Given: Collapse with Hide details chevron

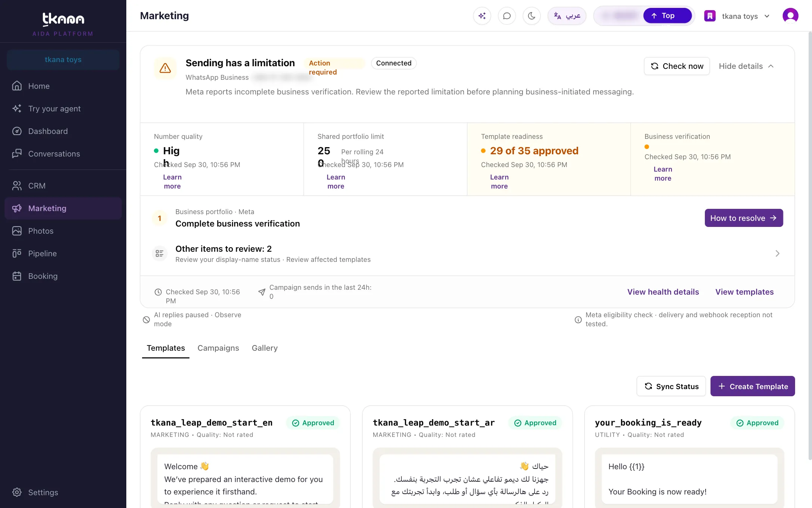Looking at the screenshot, I should click(x=746, y=66).
